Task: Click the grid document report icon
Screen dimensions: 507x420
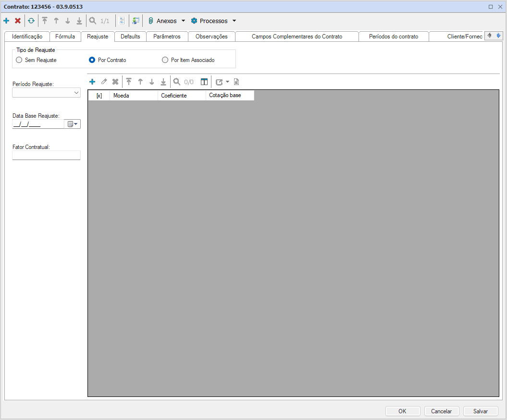Action: pos(236,82)
